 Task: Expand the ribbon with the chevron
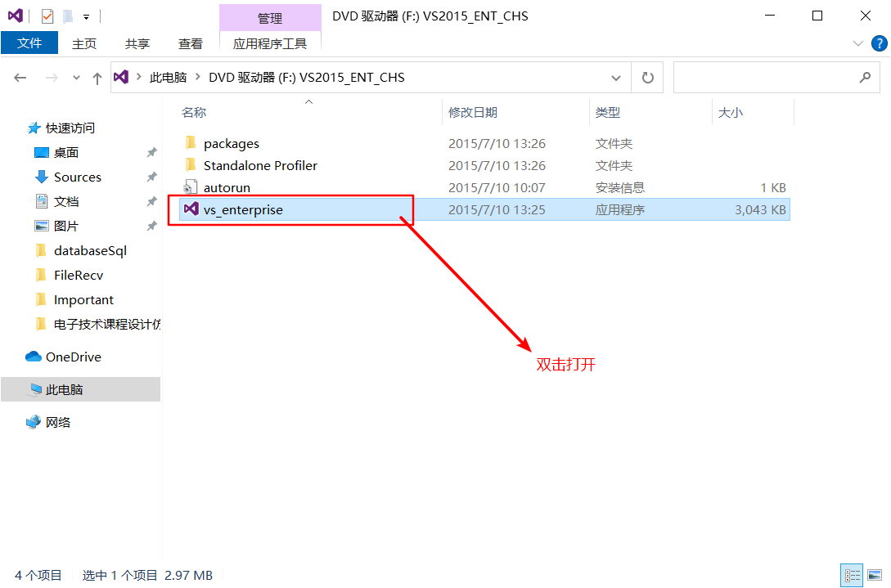tap(858, 43)
